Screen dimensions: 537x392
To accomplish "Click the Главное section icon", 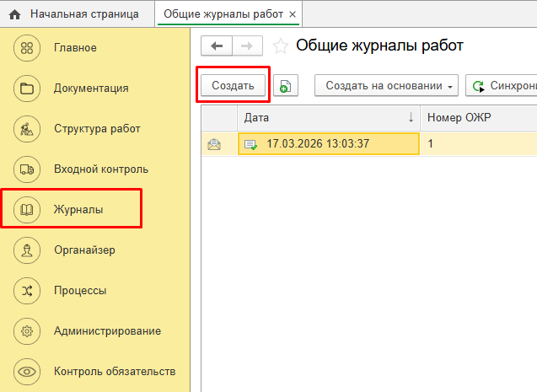I will pos(28,47).
